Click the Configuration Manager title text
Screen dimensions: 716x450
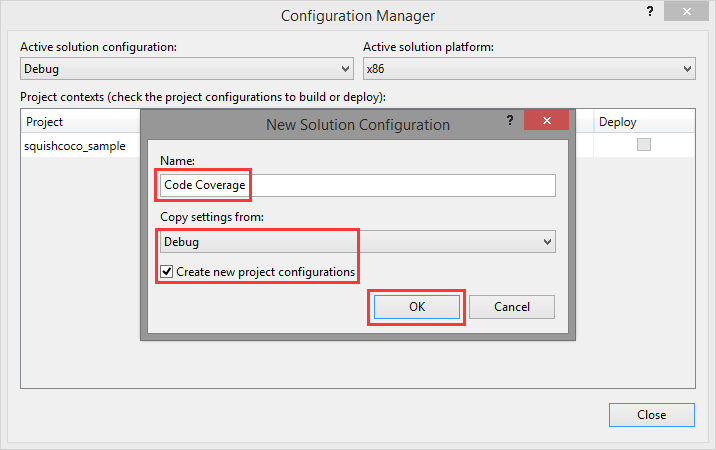pyautogui.click(x=357, y=15)
